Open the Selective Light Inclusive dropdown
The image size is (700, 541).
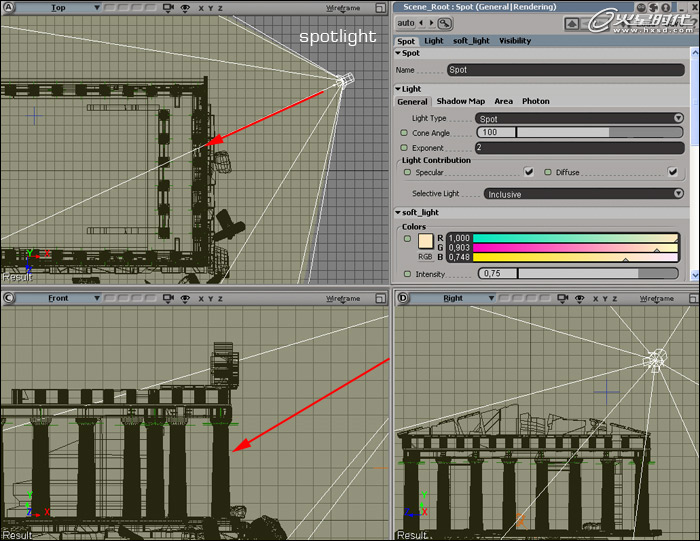tap(583, 194)
